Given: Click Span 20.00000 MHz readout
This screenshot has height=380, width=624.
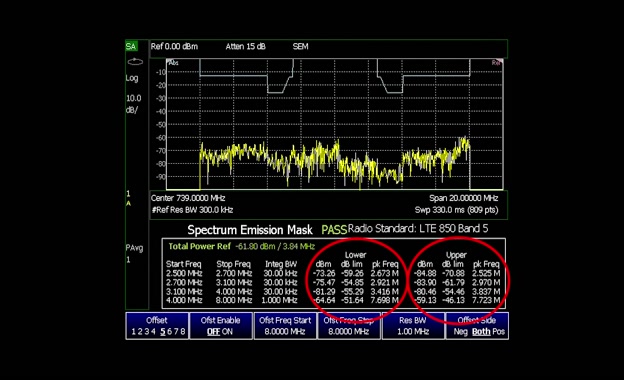Looking at the screenshot, I should coord(464,198).
